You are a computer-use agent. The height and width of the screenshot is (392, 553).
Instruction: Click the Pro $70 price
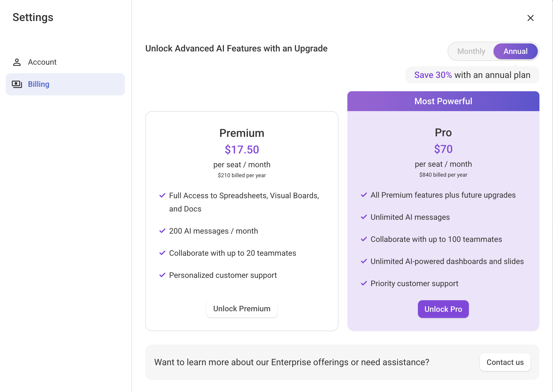coord(443,149)
